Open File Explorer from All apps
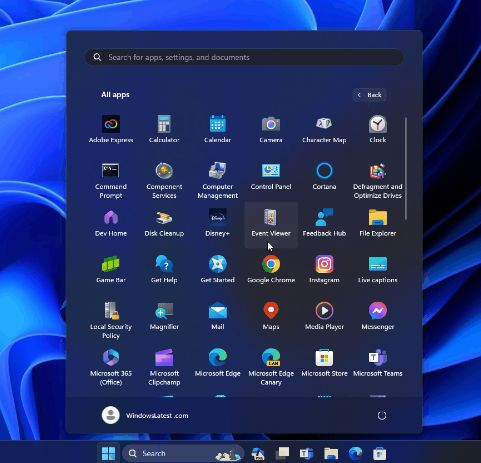The height and width of the screenshot is (463, 481). 378,223
